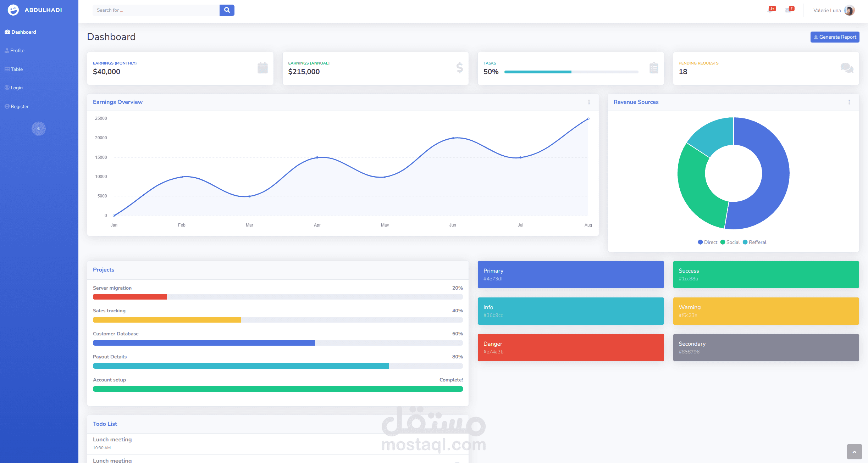Open the messages envelope notifications
Viewport: 868px width, 463px height.
coord(789,10)
